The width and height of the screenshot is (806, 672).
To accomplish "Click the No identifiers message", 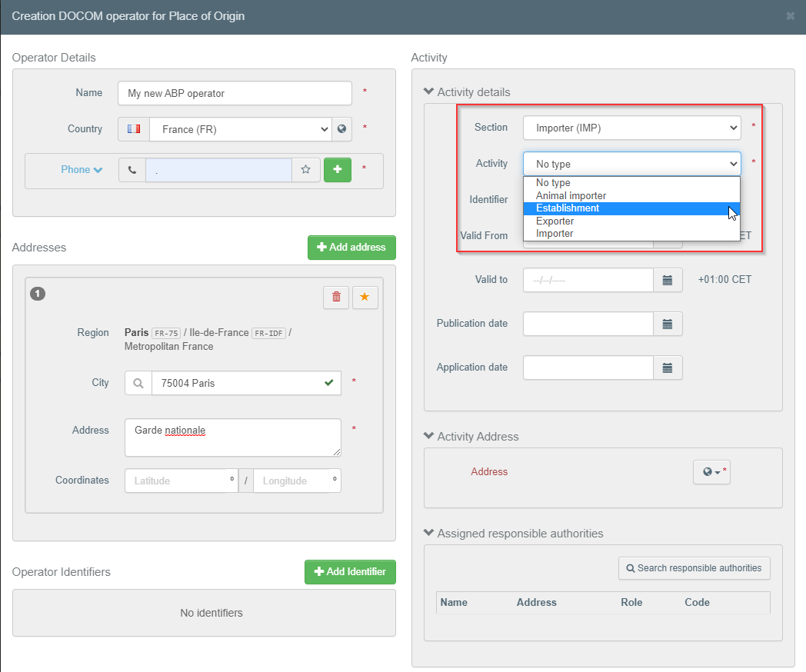I will click(x=211, y=613).
